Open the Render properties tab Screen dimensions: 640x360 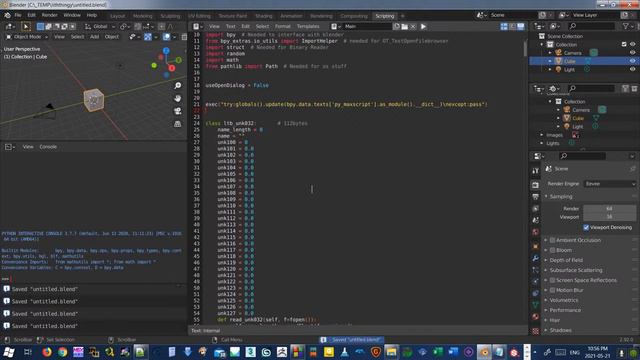point(536,185)
